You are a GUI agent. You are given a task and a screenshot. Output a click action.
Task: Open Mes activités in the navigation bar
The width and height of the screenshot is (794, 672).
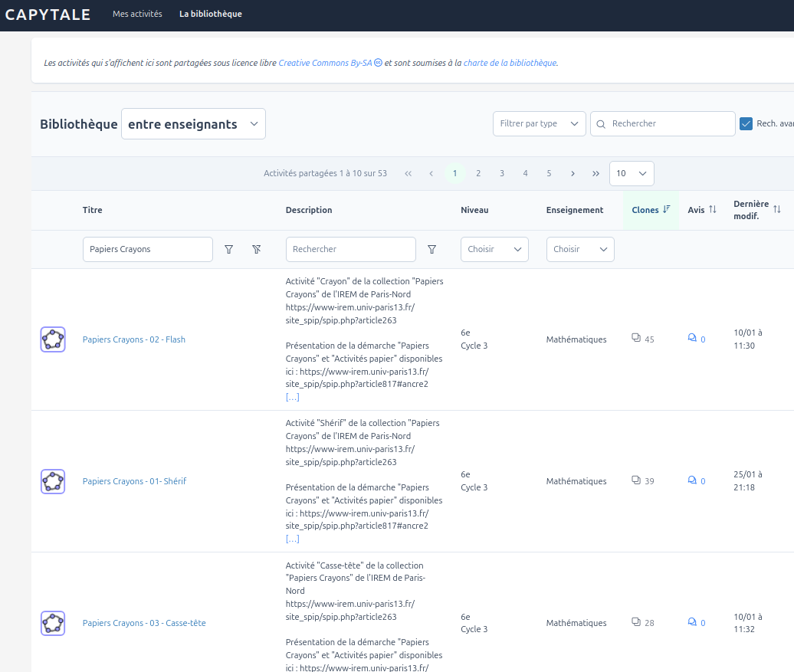tap(137, 15)
